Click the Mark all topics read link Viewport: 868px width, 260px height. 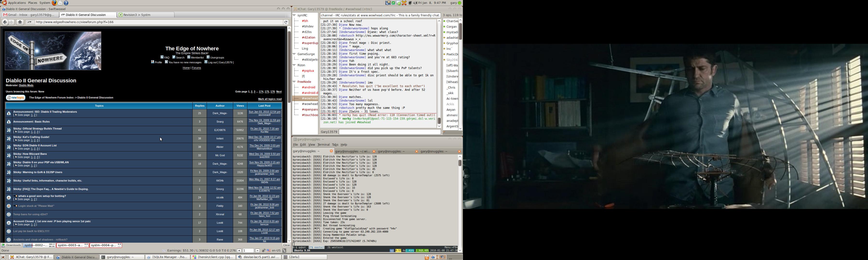(270, 99)
